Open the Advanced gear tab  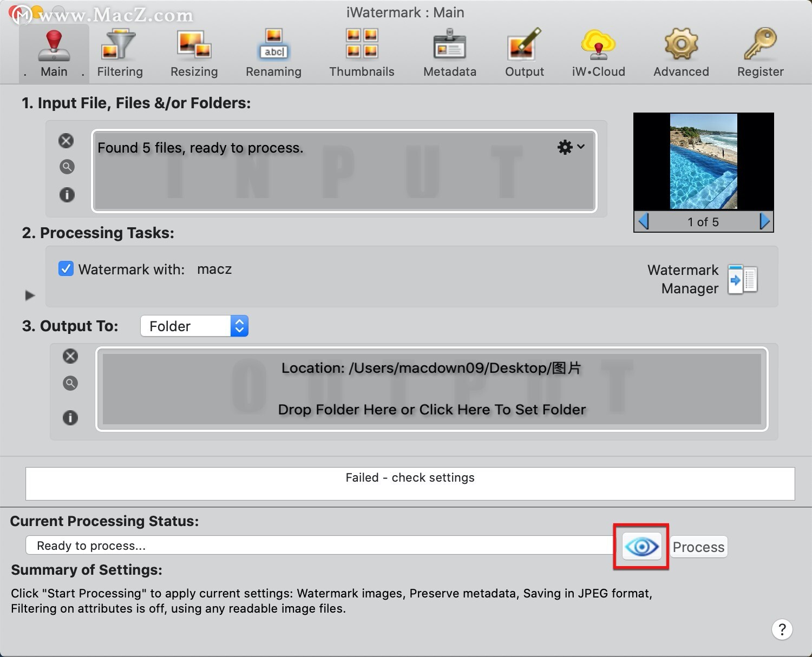coord(681,54)
